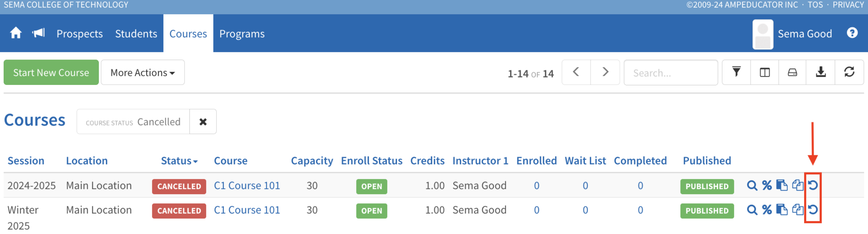The width and height of the screenshot is (868, 234).
Task: Click the help question mark icon
Action: point(852,33)
